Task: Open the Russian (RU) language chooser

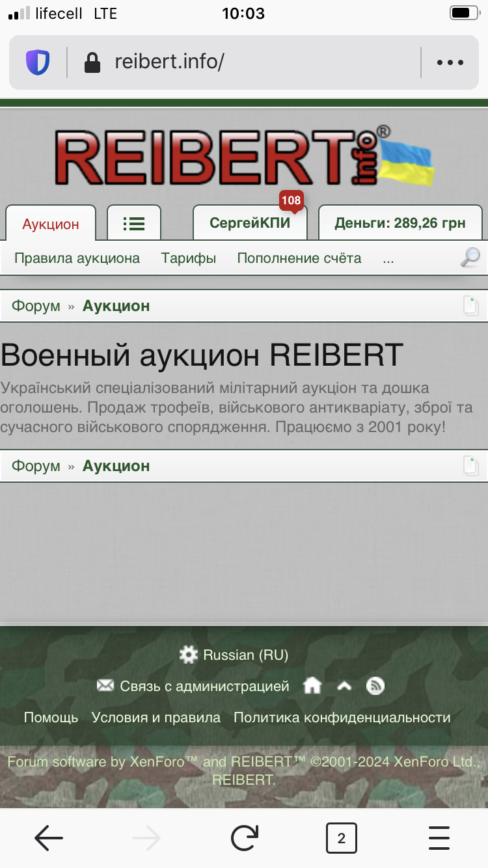Action: [x=234, y=655]
